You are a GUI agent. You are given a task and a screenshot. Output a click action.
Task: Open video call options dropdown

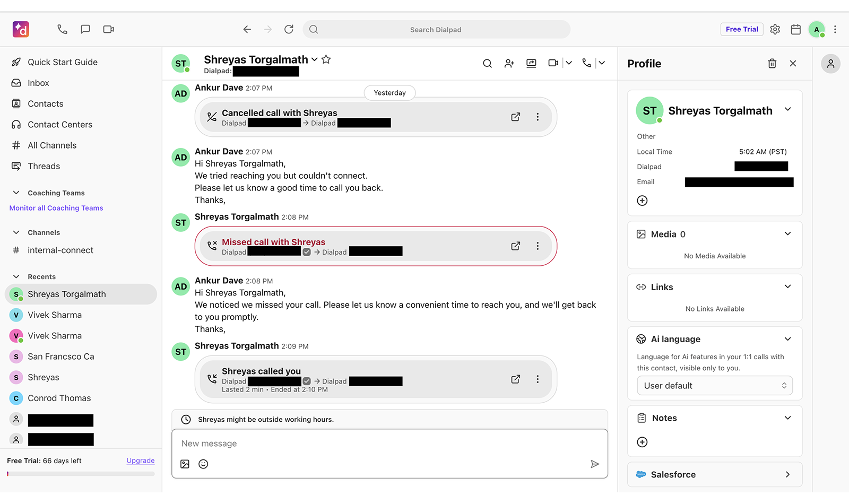569,63
